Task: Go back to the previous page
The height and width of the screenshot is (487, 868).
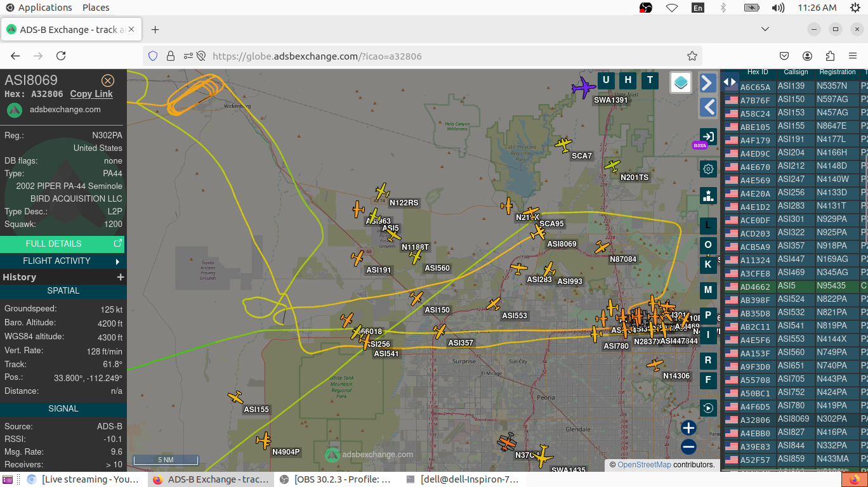Action: (x=15, y=56)
